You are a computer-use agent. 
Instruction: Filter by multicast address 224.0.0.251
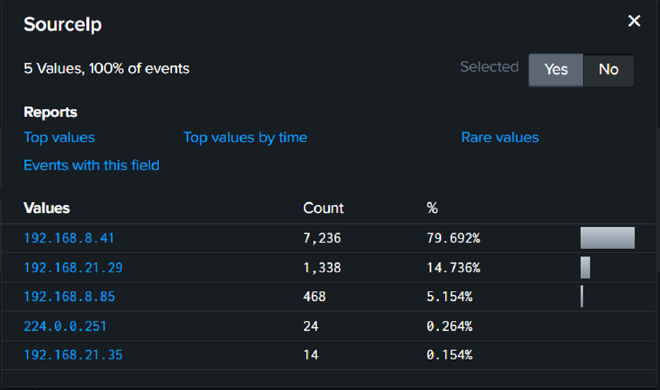65,326
